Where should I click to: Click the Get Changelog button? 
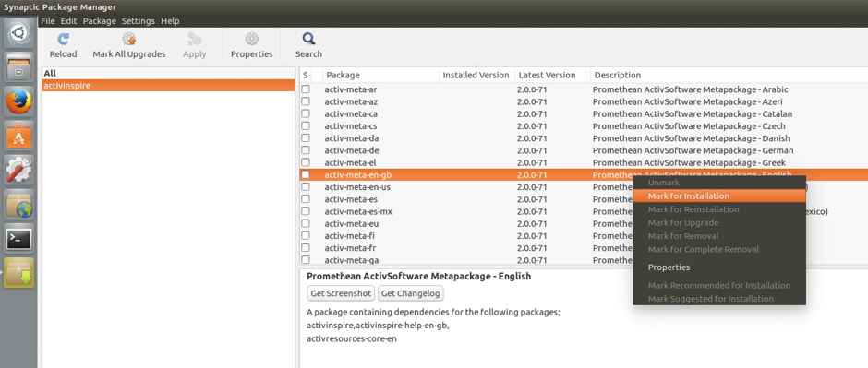(x=411, y=293)
